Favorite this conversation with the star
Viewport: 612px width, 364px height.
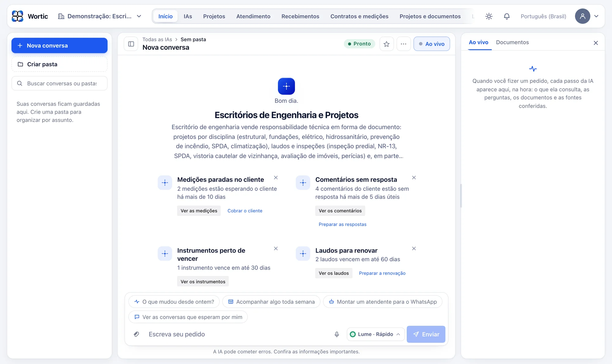tap(386, 44)
